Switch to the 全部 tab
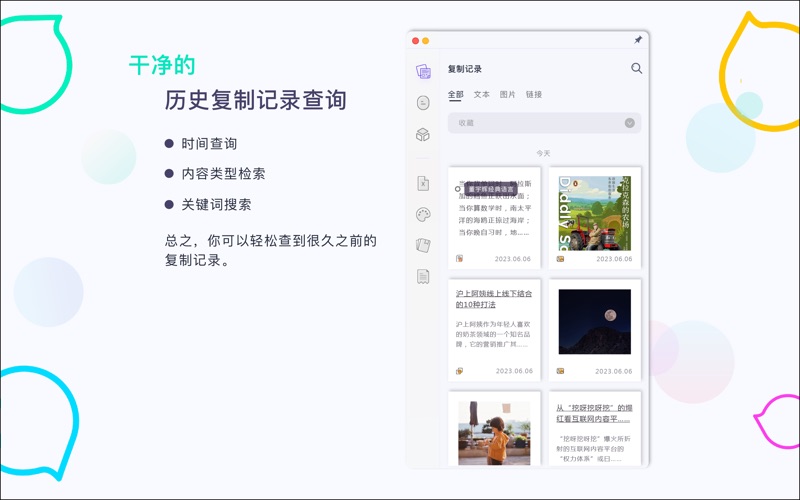 455,94
